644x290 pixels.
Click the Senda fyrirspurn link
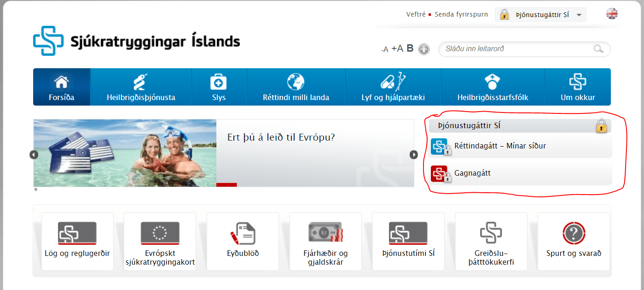pyautogui.click(x=461, y=14)
